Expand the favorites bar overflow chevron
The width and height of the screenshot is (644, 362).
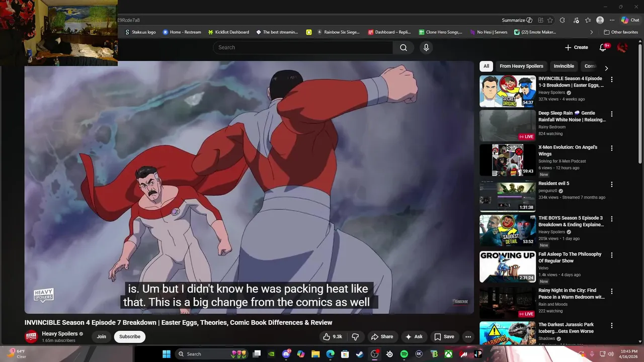click(x=592, y=32)
